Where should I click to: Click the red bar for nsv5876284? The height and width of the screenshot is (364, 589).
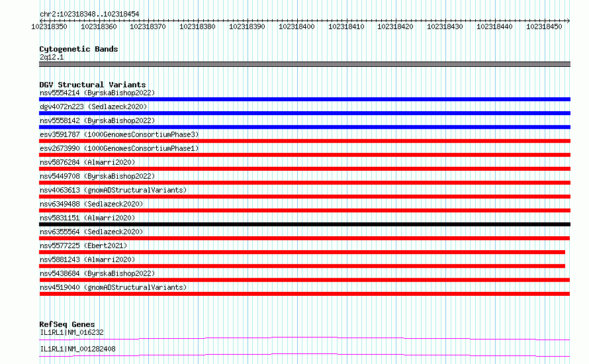click(304, 169)
